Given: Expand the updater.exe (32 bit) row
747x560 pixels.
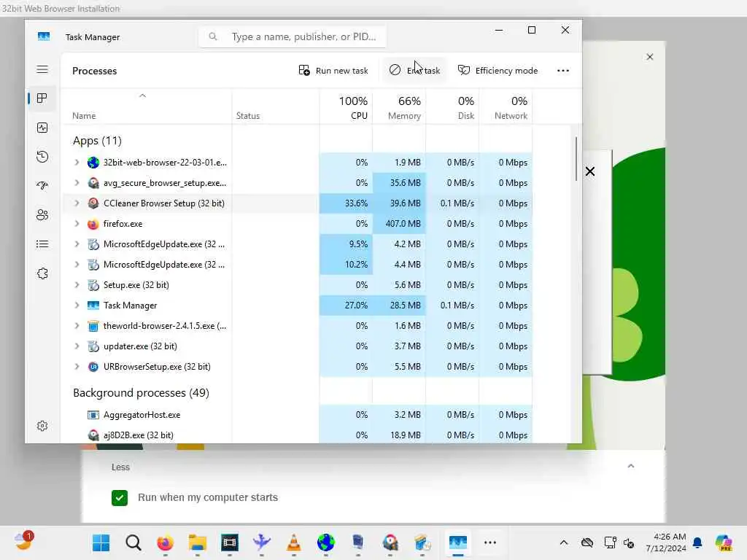Looking at the screenshot, I should coord(77,346).
